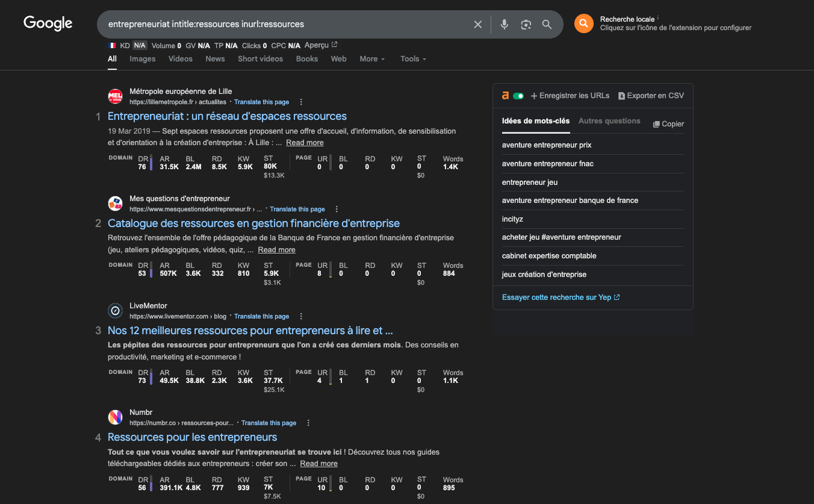Expand the Tools dropdown

tap(412, 58)
